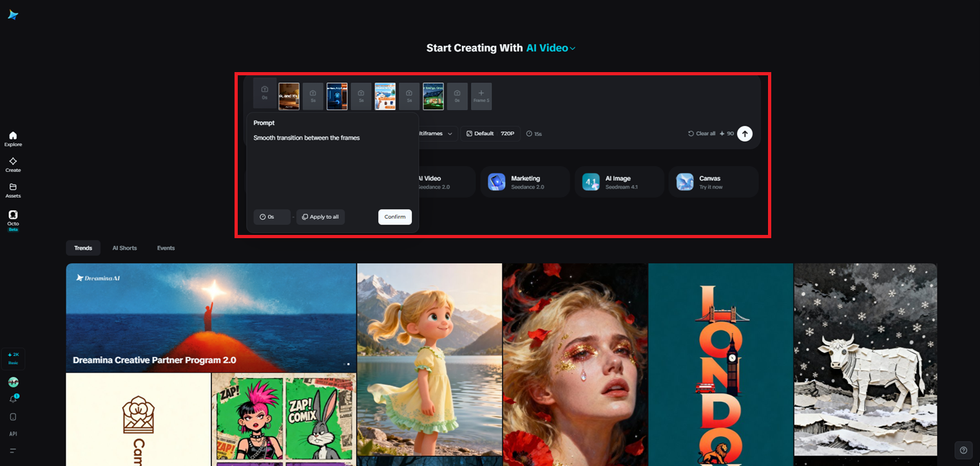980x466 pixels.
Task: Click Apply to all in the Prompt popup
Action: pyautogui.click(x=320, y=217)
